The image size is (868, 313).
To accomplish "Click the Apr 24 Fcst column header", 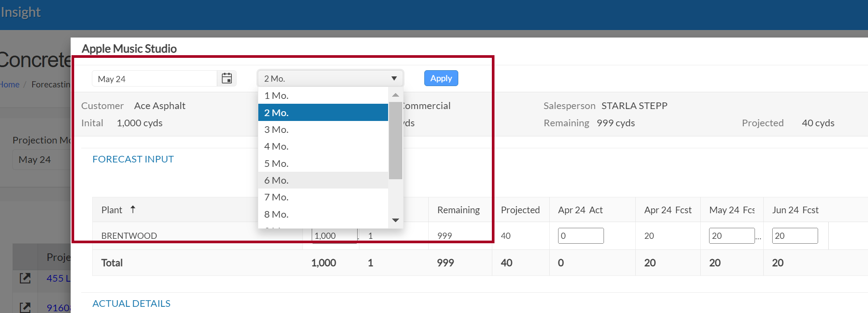I will coord(668,210).
